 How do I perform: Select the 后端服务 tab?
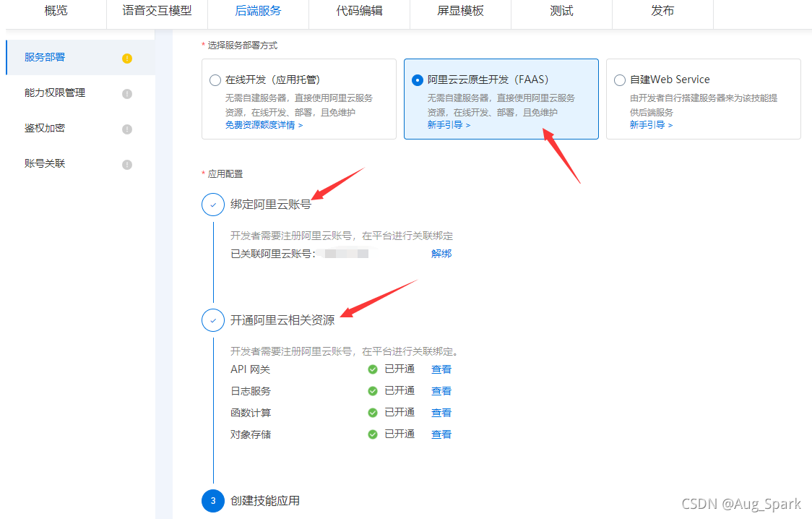(258, 11)
